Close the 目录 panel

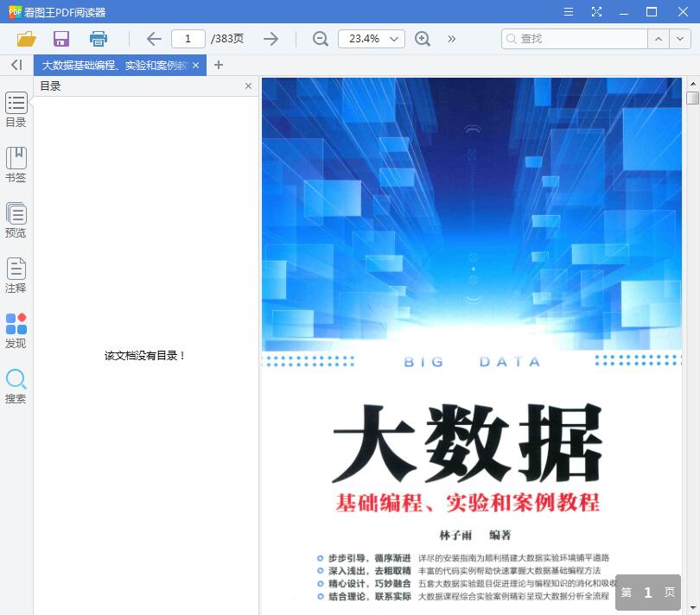point(248,86)
